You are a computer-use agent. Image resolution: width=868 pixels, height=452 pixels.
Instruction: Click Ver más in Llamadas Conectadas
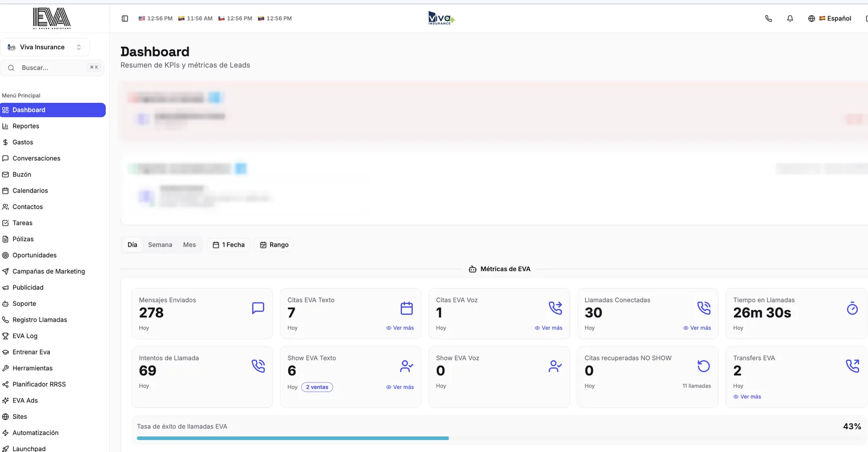tap(697, 328)
